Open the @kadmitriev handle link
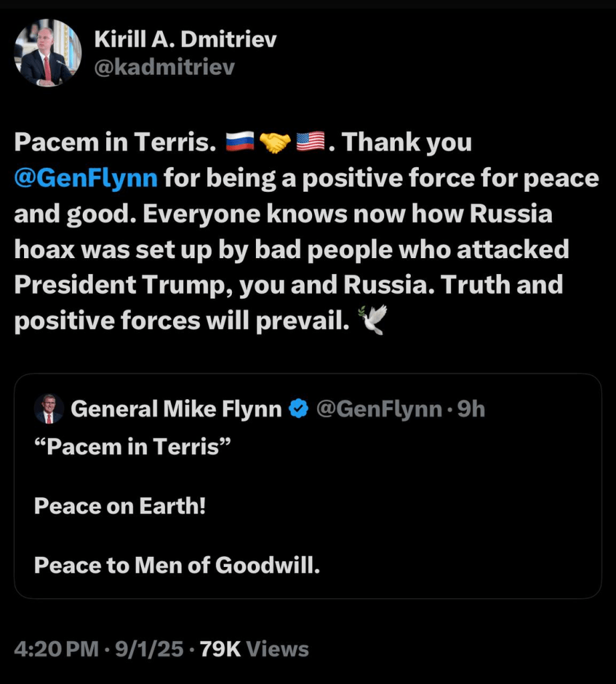This screenshot has width=616, height=684. click(164, 68)
